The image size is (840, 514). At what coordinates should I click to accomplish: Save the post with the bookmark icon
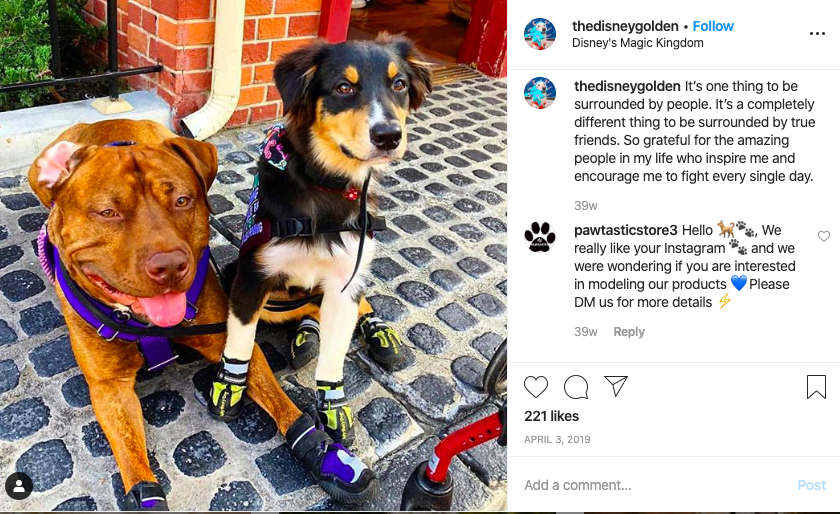click(816, 387)
